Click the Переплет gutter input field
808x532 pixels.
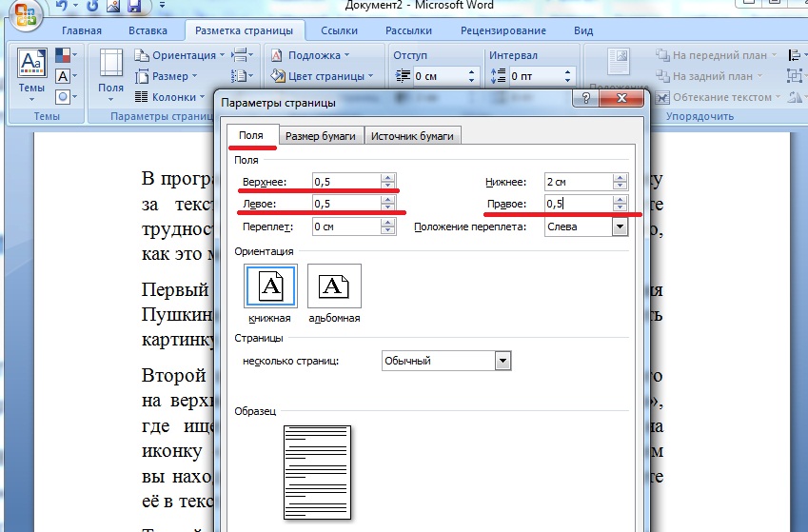coord(346,227)
